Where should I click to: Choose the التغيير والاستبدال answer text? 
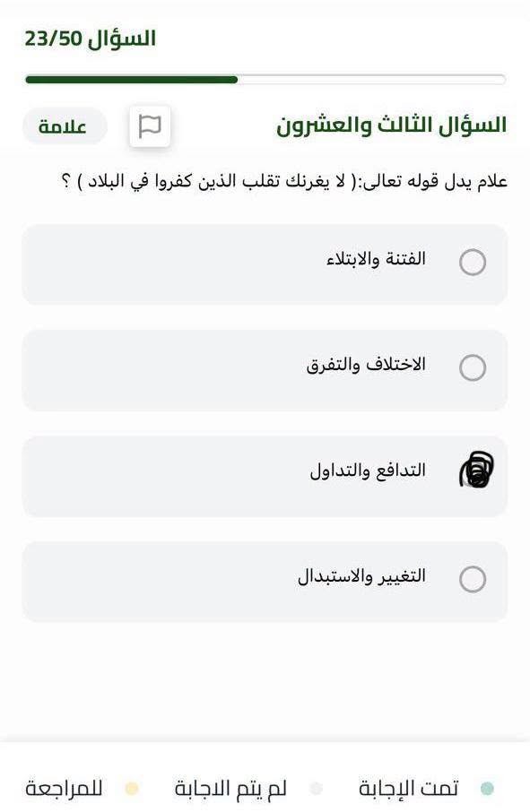361,576
